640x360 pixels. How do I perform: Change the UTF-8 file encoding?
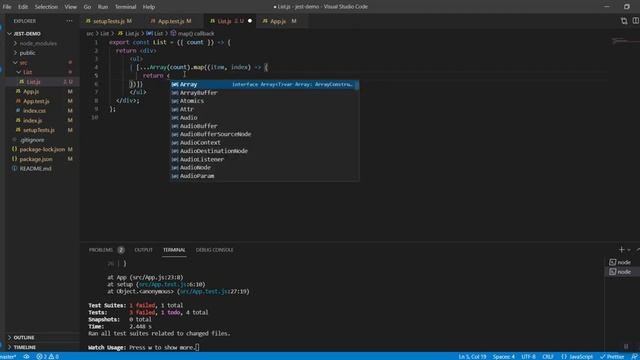[x=528, y=356]
